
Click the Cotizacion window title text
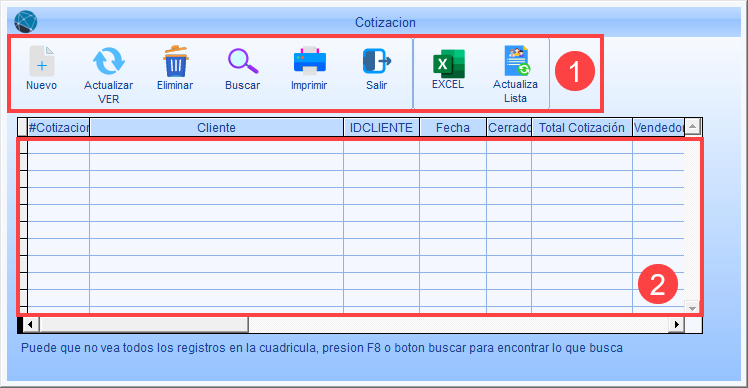385,22
